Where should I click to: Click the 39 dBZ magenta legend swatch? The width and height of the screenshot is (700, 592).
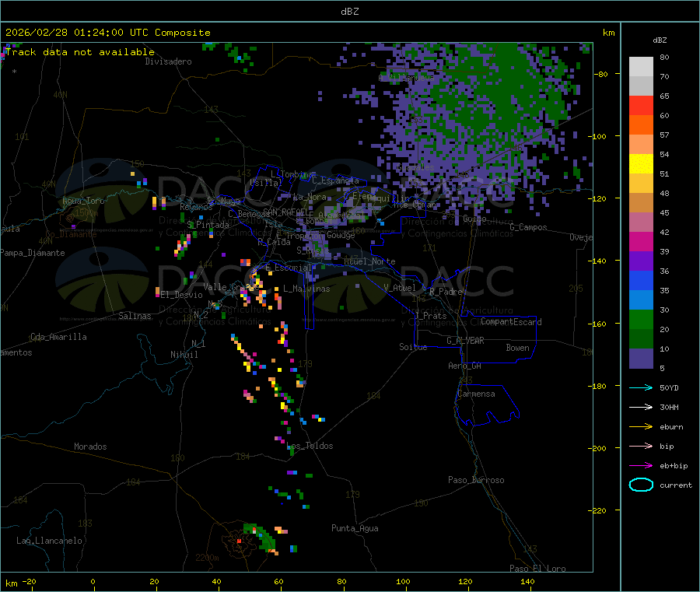coord(641,241)
